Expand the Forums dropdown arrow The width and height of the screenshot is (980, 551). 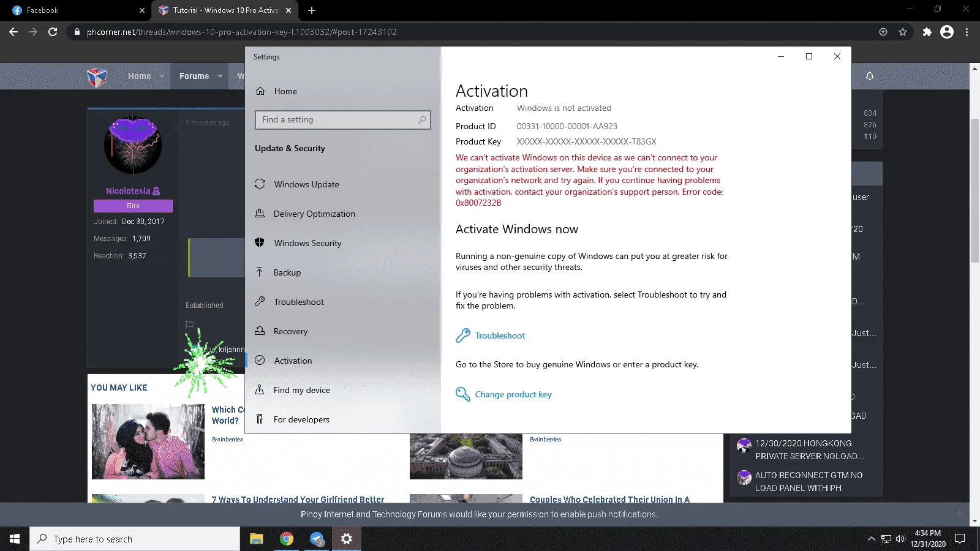click(220, 77)
